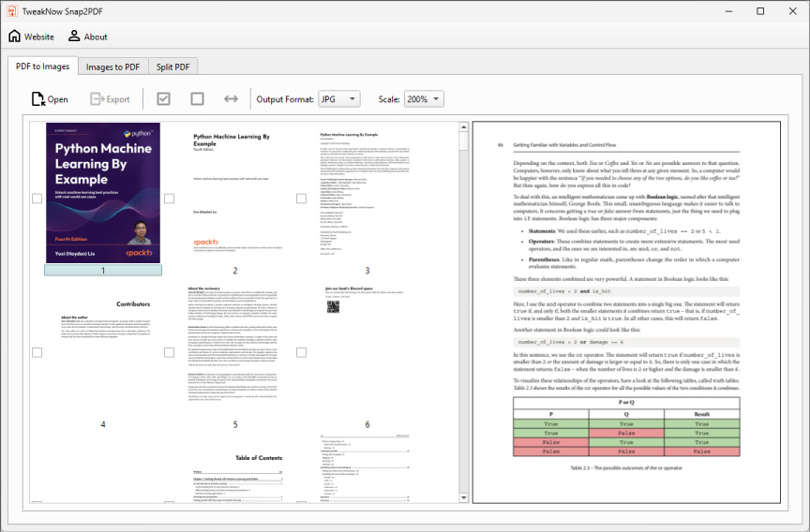Maximize the Snap2PDF window
This screenshot has width=810, height=532.
point(760,11)
